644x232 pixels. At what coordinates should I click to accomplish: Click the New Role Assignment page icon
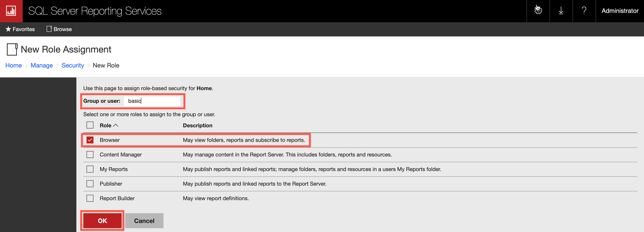pyautogui.click(x=12, y=49)
